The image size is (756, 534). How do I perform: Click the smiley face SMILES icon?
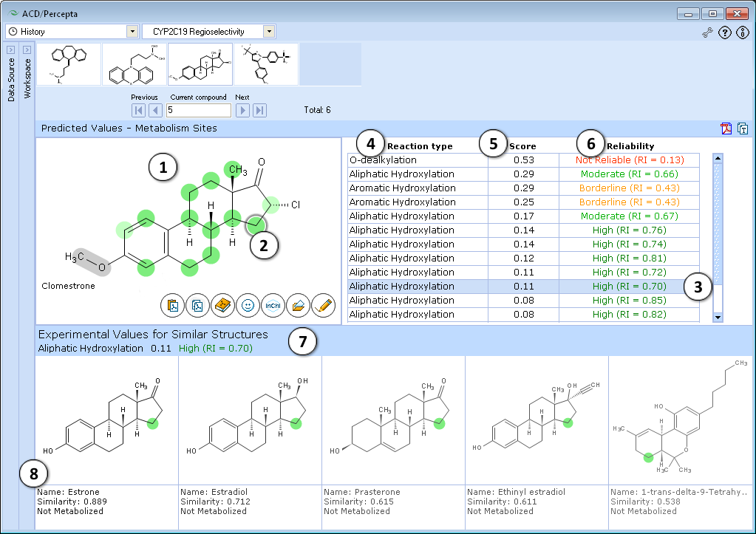pos(248,306)
